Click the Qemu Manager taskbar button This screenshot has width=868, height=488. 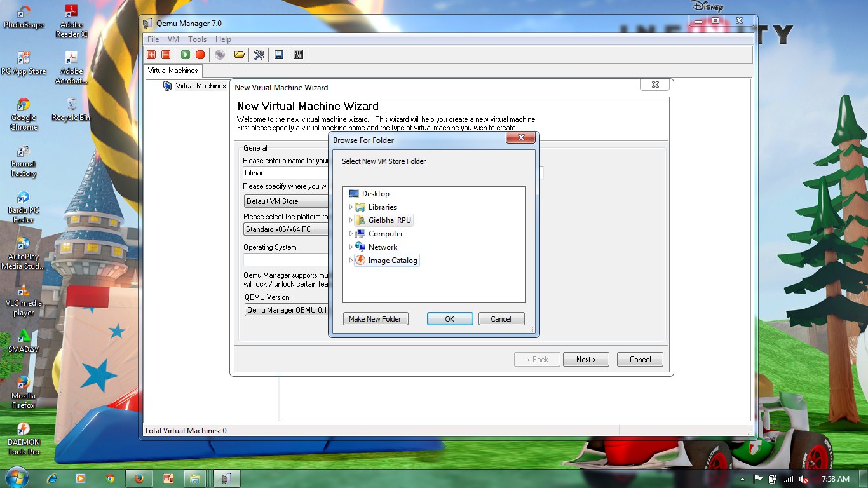click(227, 478)
